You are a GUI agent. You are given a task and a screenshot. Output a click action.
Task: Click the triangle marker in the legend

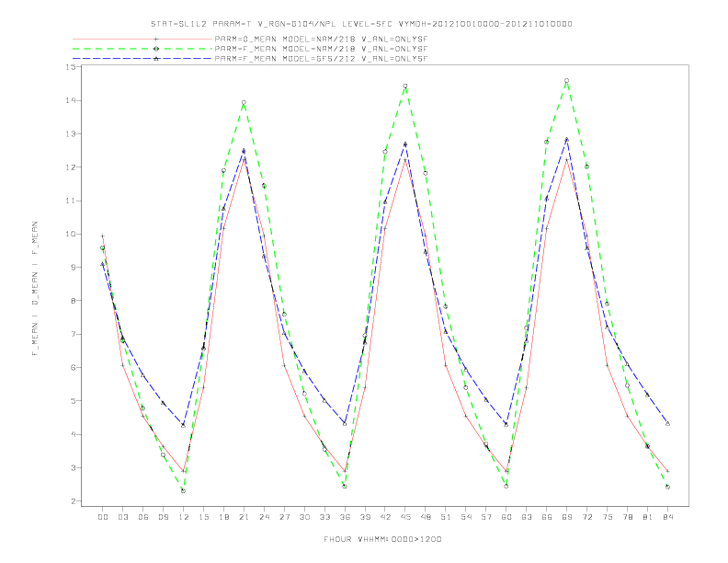click(156, 59)
